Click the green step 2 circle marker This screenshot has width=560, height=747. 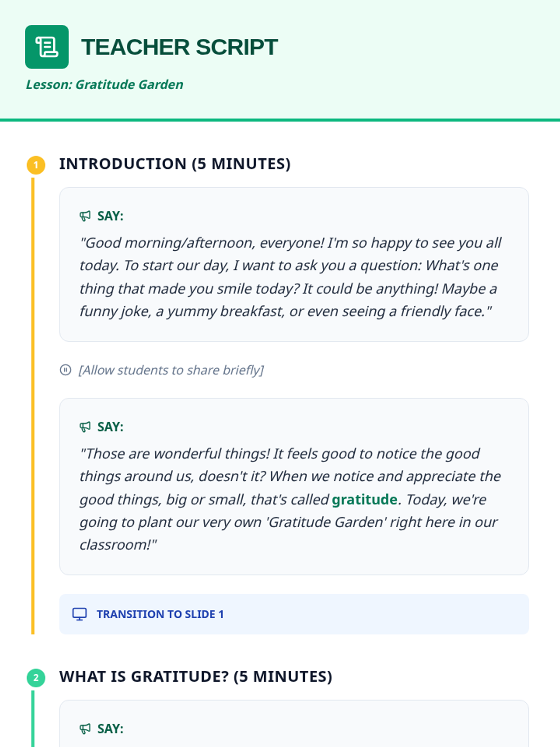36,677
